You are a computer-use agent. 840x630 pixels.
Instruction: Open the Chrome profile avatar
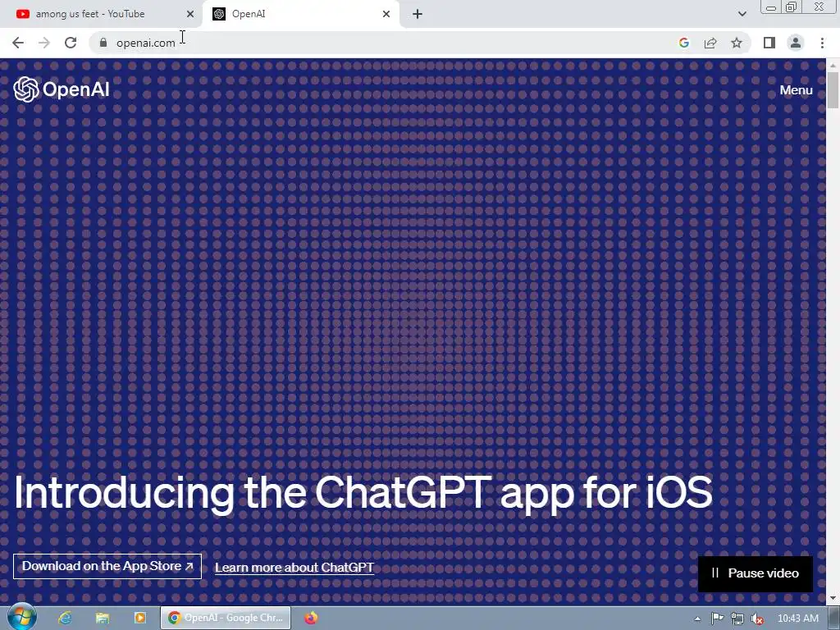point(796,43)
